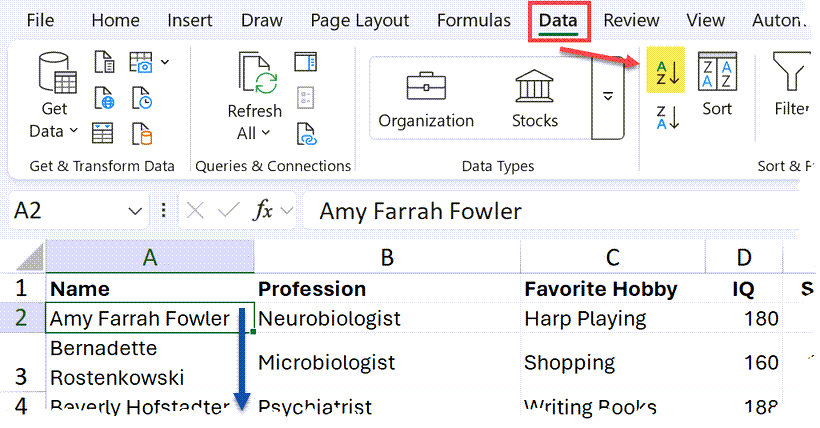Switch to the Home tab
The image size is (820, 428).
pos(116,20)
